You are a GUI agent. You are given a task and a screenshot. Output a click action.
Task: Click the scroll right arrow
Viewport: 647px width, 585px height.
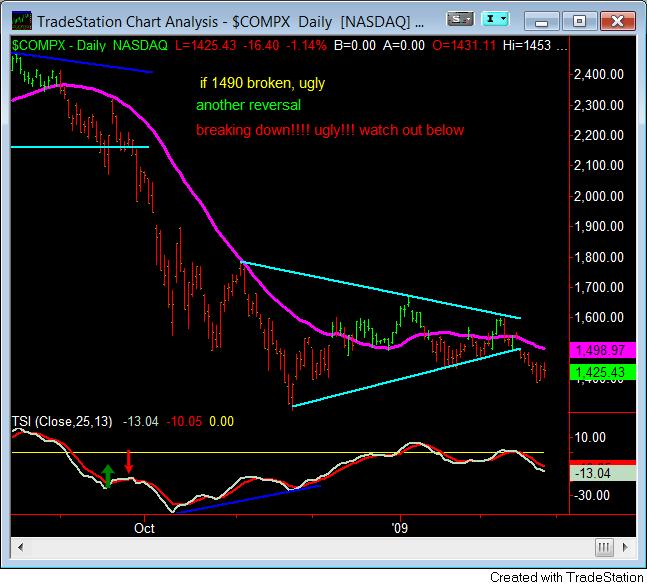(x=626, y=547)
